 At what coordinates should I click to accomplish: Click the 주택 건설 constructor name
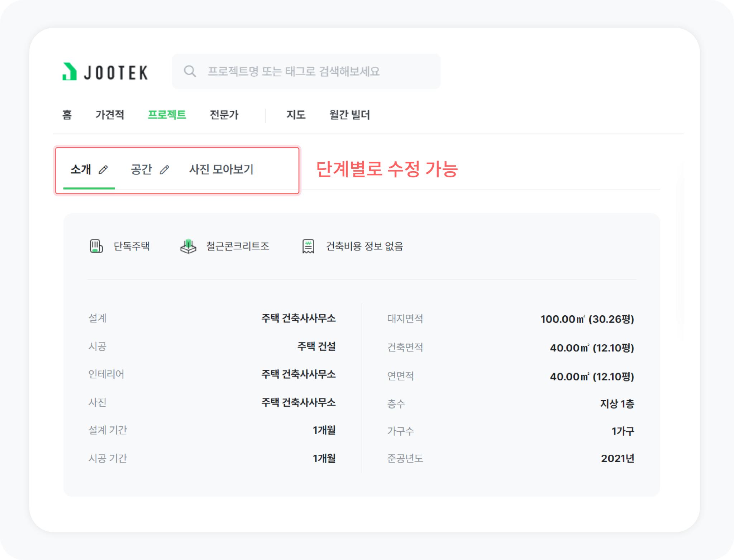pos(316,346)
